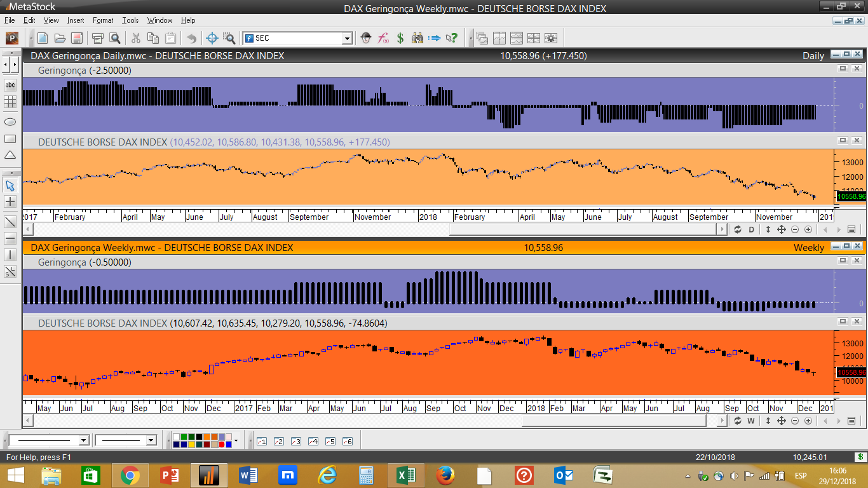This screenshot has width=868, height=488.
Task: Open the Insert menu
Action: [x=75, y=20]
